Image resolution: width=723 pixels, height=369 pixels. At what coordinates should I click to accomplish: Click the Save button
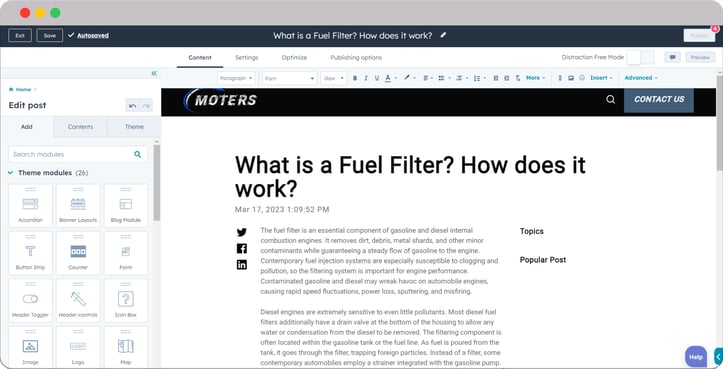50,36
